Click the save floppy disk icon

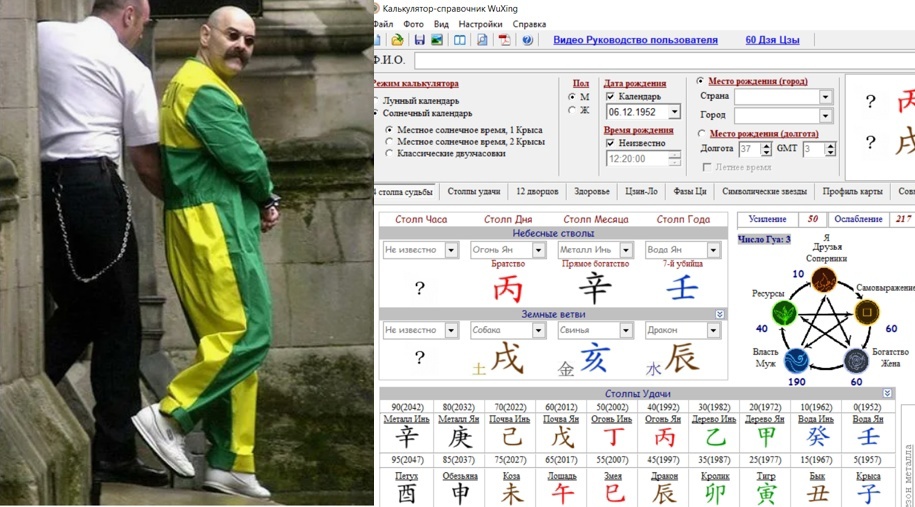point(420,40)
